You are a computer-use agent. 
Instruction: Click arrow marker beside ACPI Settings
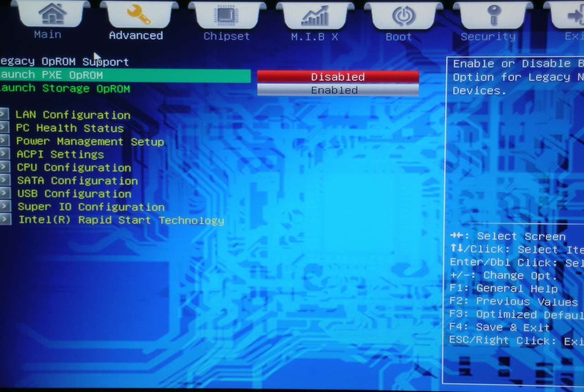coord(4,153)
